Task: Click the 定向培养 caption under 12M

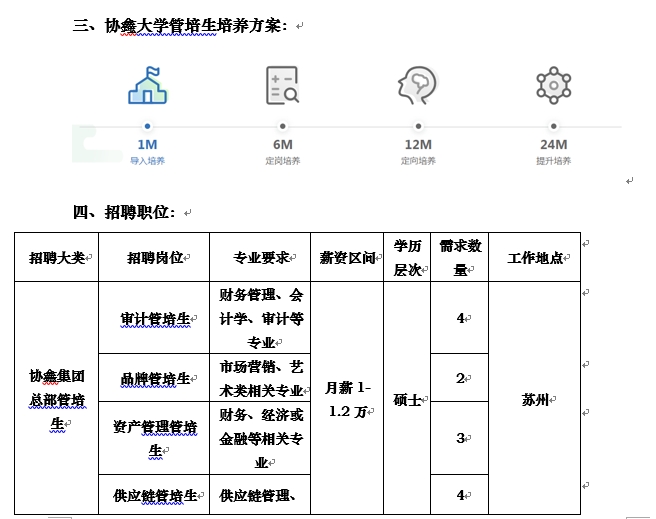Action: pyautogui.click(x=418, y=161)
